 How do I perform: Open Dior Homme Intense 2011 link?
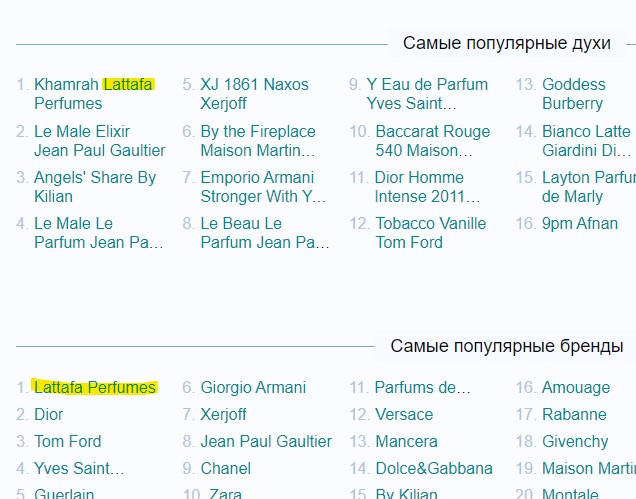pyautogui.click(x=428, y=187)
